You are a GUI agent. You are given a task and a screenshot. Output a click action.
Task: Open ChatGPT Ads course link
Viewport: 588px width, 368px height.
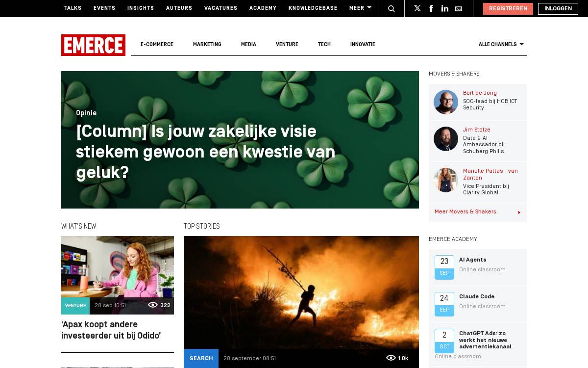(485, 340)
